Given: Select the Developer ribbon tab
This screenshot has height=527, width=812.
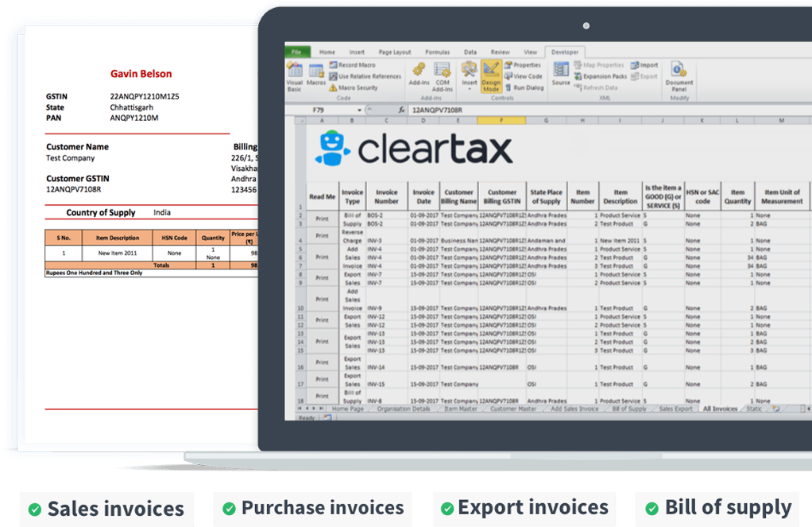Looking at the screenshot, I should click(x=565, y=52).
